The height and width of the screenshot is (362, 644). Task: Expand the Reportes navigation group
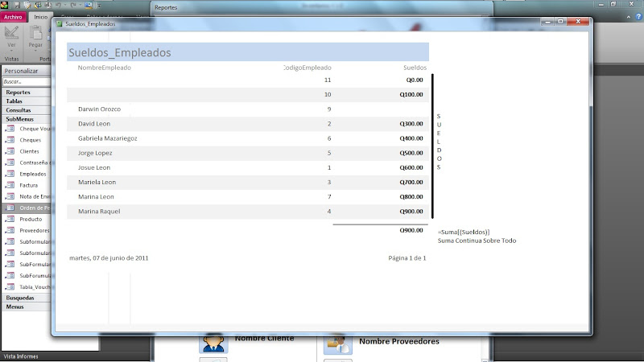click(x=24, y=92)
